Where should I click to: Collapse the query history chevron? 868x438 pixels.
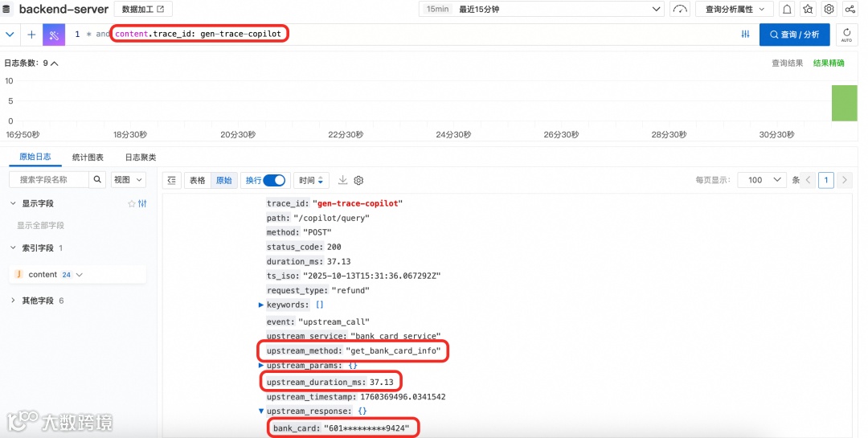10,35
